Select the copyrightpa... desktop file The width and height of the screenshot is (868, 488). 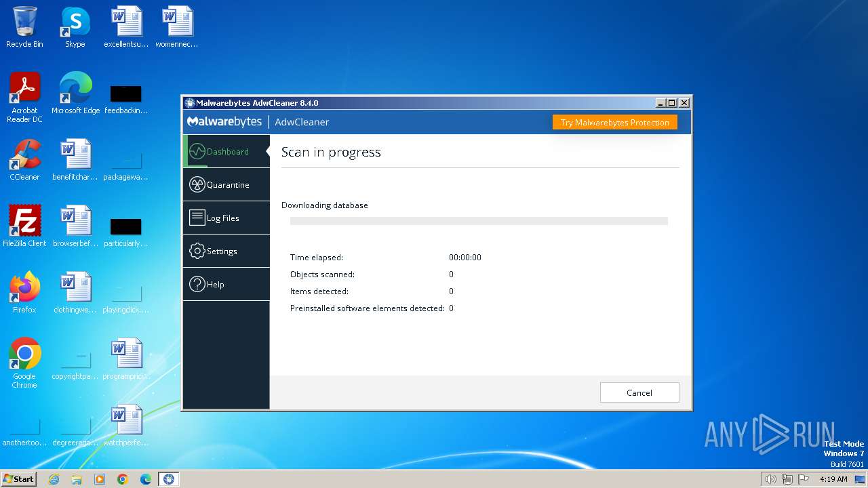click(x=75, y=364)
